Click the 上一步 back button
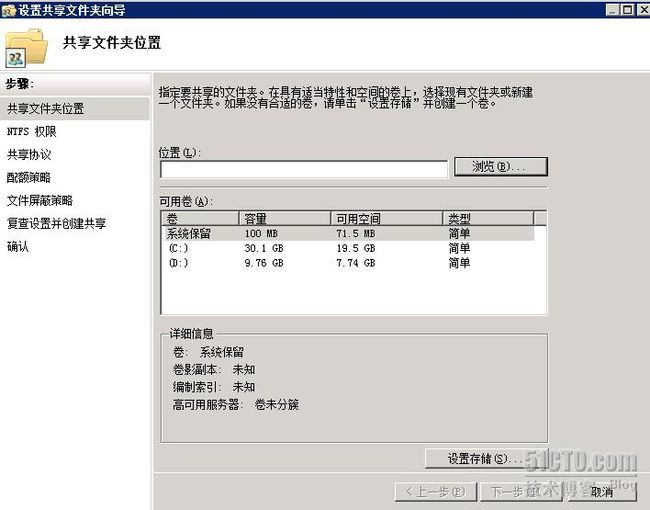 pos(436,492)
